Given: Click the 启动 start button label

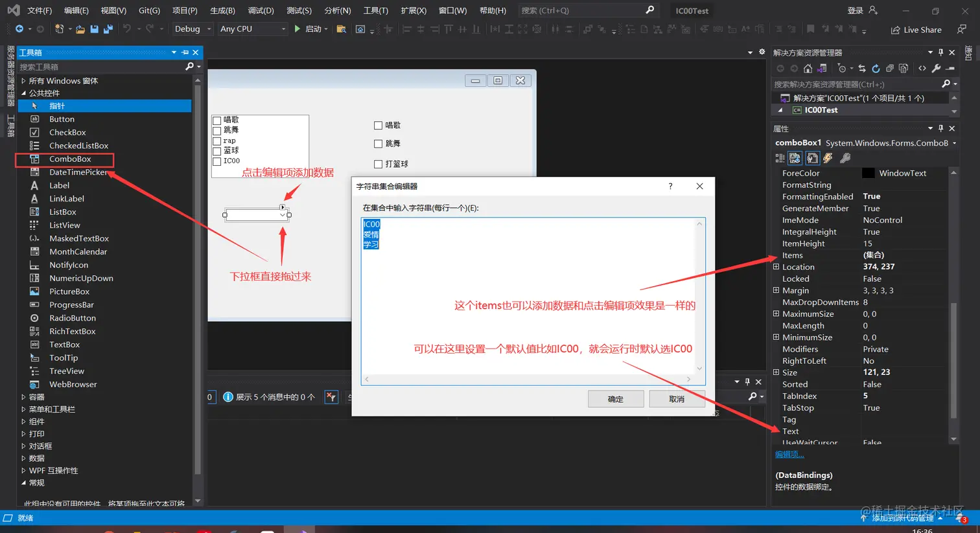Looking at the screenshot, I should [313, 29].
